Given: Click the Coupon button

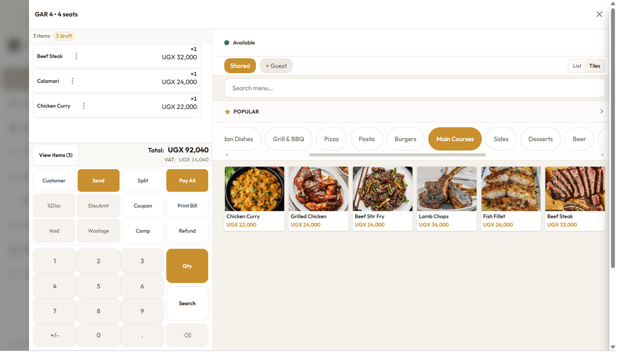Looking at the screenshot, I should coord(143,205).
